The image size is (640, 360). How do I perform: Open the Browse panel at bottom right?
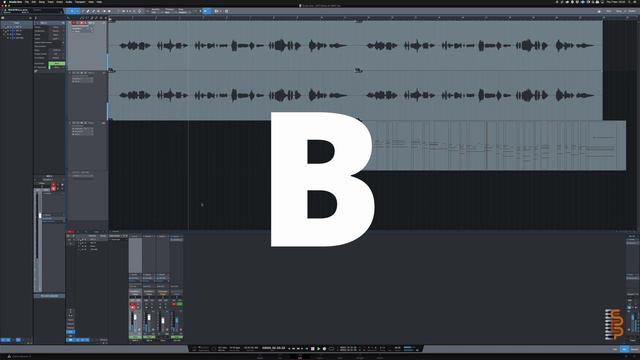[x=634, y=349]
